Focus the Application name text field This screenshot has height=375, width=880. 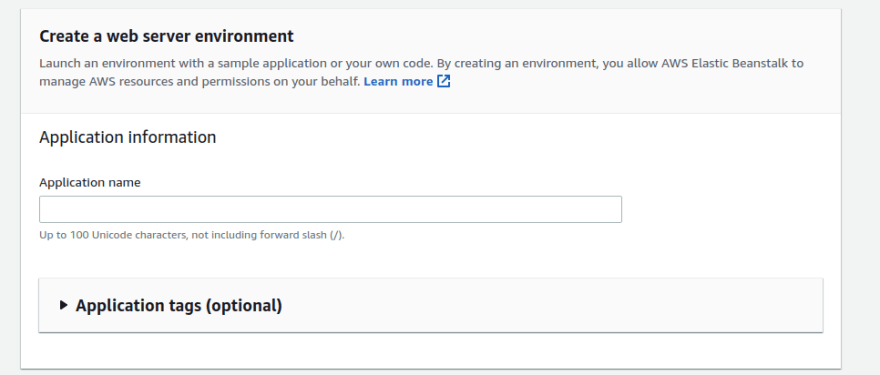click(330, 209)
